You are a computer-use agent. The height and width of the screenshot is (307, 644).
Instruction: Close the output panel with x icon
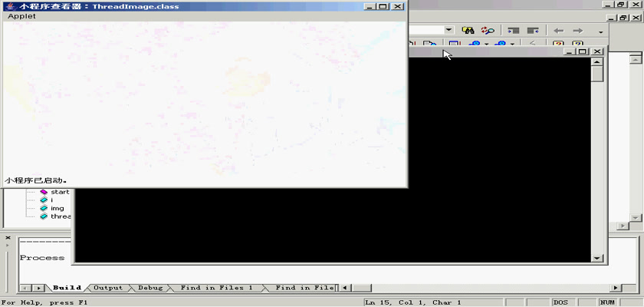click(8, 238)
